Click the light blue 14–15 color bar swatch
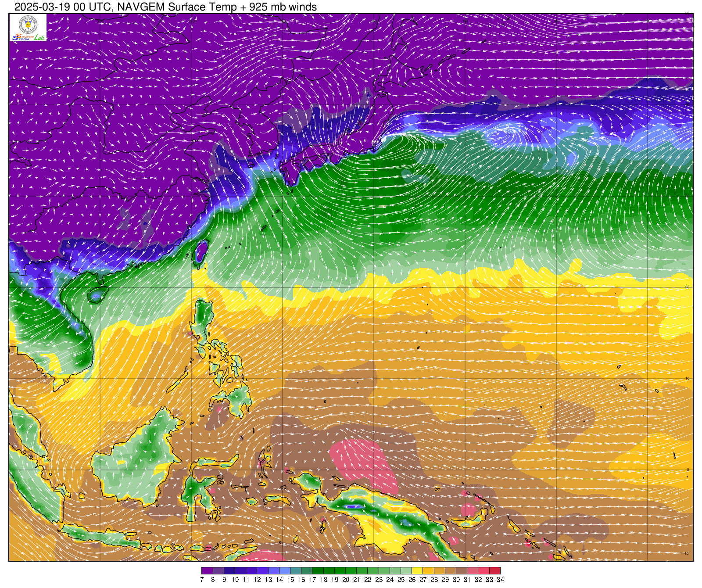The width and height of the screenshot is (702, 588). 285,571
